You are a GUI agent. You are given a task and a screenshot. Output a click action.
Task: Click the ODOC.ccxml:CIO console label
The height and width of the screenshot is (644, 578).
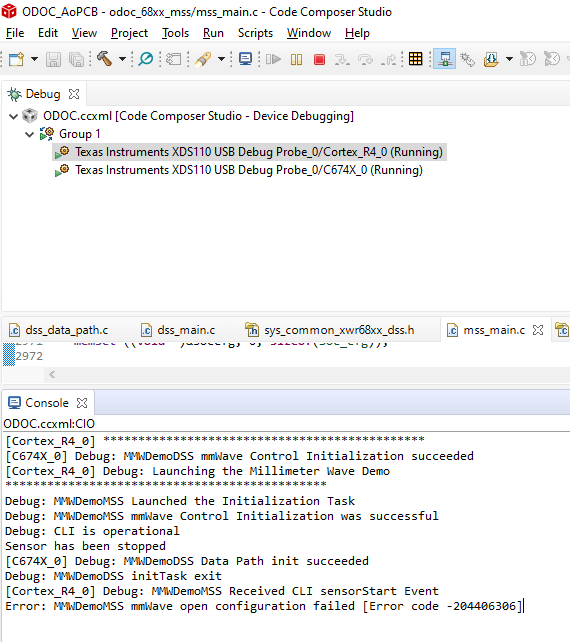pyautogui.click(x=49, y=423)
